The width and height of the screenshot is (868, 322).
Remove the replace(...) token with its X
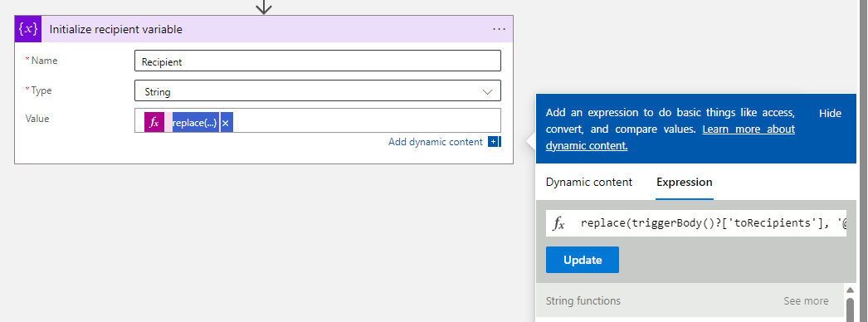click(226, 122)
